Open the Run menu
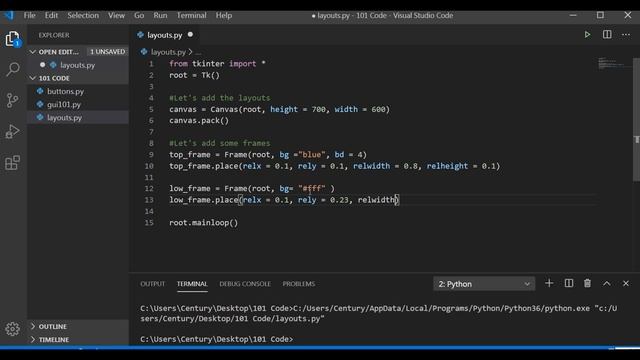Screen dimensions: 640x360 tap(160, 16)
